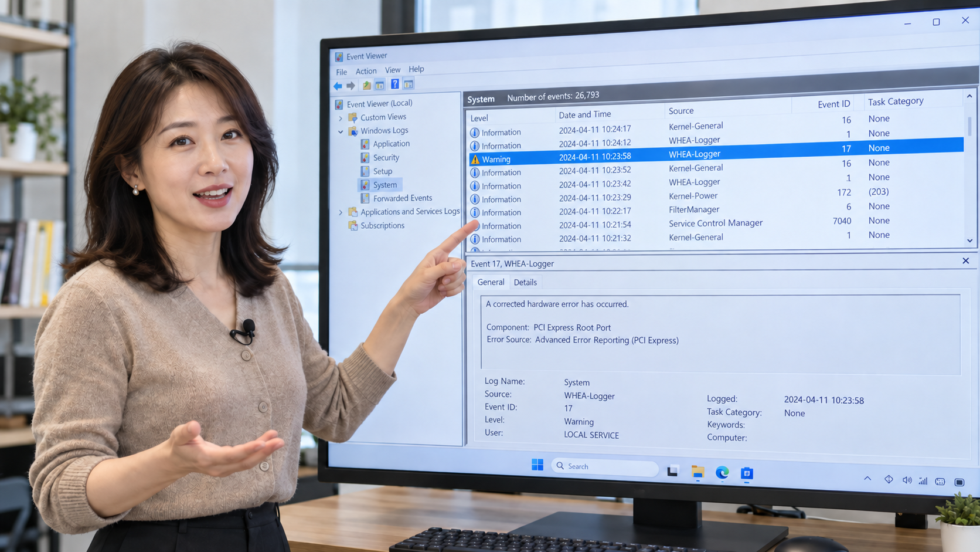
Task: Select the Kernel-Power event 172 row
Action: point(716,195)
